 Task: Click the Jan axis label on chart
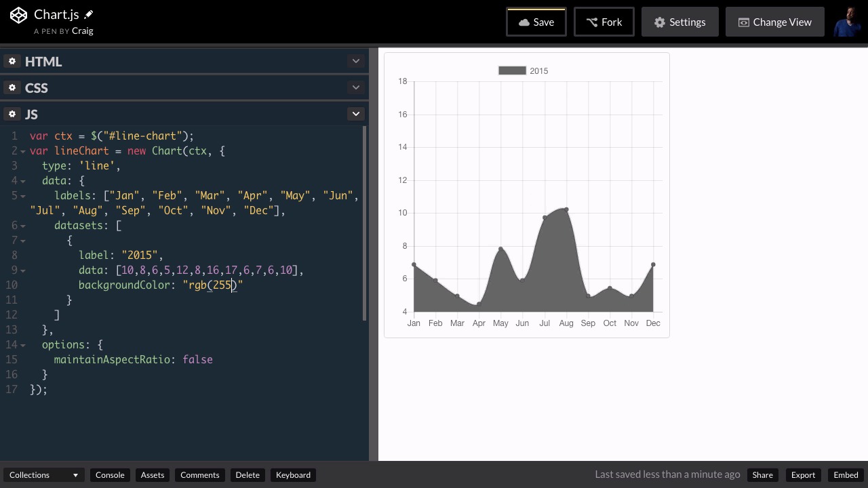(414, 323)
